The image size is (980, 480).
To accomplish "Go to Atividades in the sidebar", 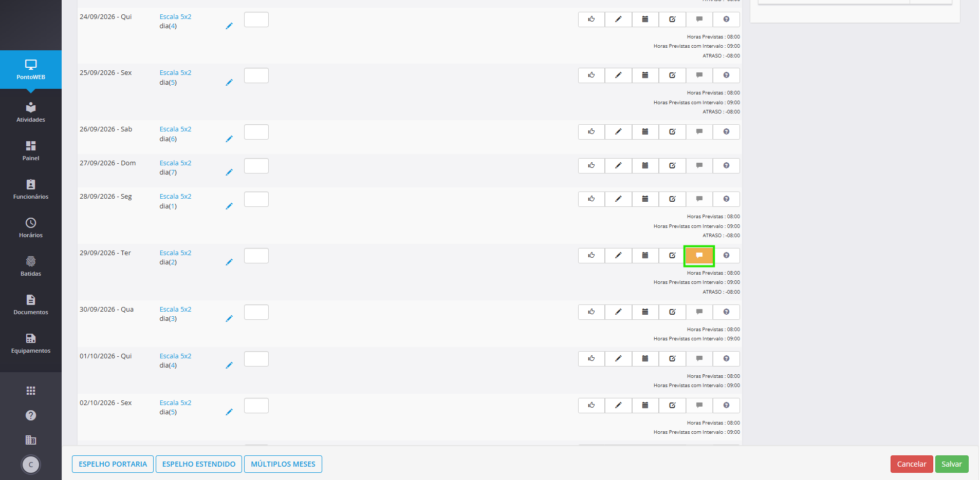I will click(31, 112).
